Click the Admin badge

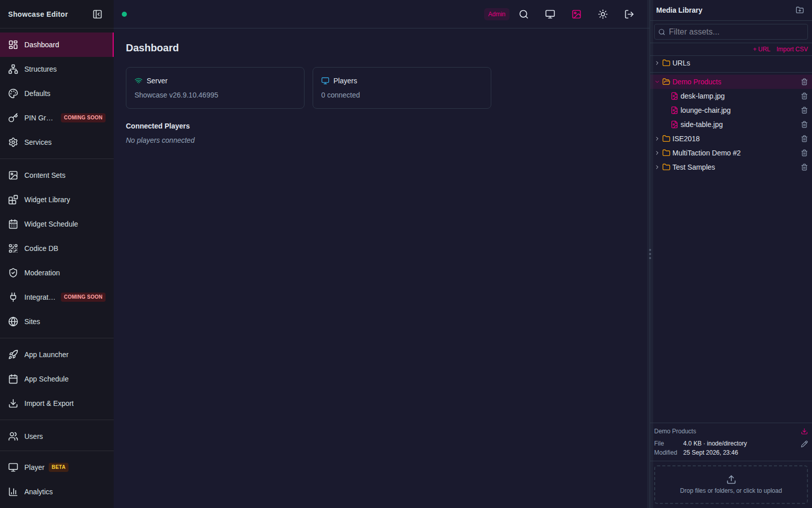497,14
